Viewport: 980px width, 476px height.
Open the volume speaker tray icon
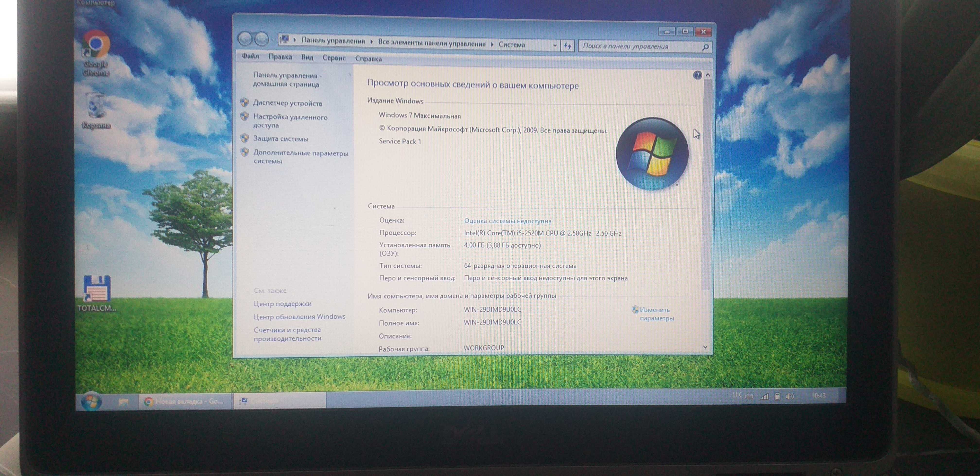[790, 396]
